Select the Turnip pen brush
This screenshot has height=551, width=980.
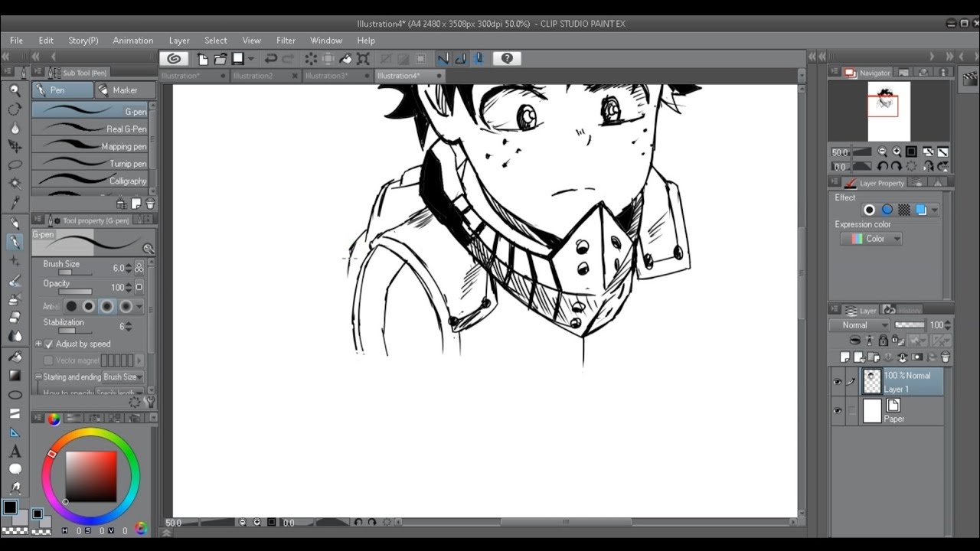[90, 164]
